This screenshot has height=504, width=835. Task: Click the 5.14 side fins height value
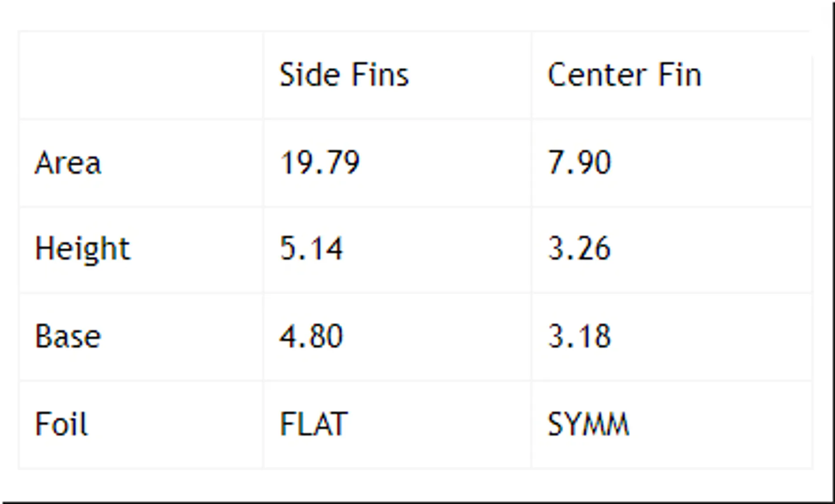311,249
